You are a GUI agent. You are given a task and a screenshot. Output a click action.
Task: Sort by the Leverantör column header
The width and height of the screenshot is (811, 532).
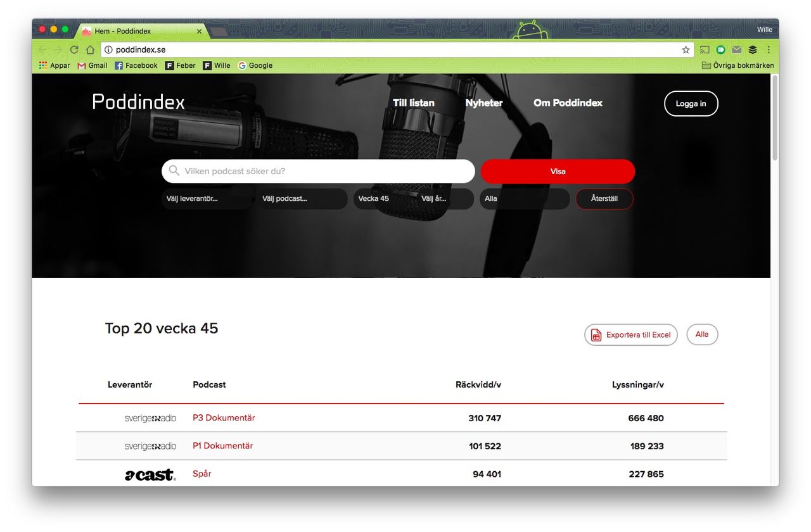130,384
